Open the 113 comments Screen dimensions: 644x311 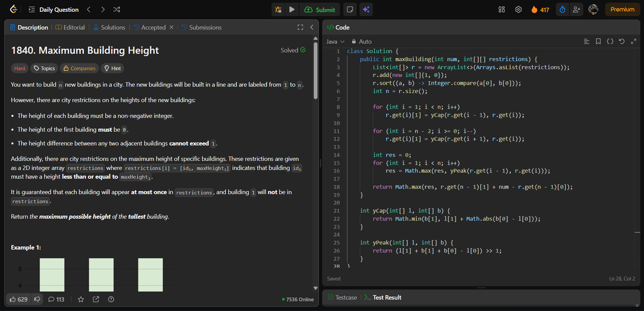(x=56, y=299)
